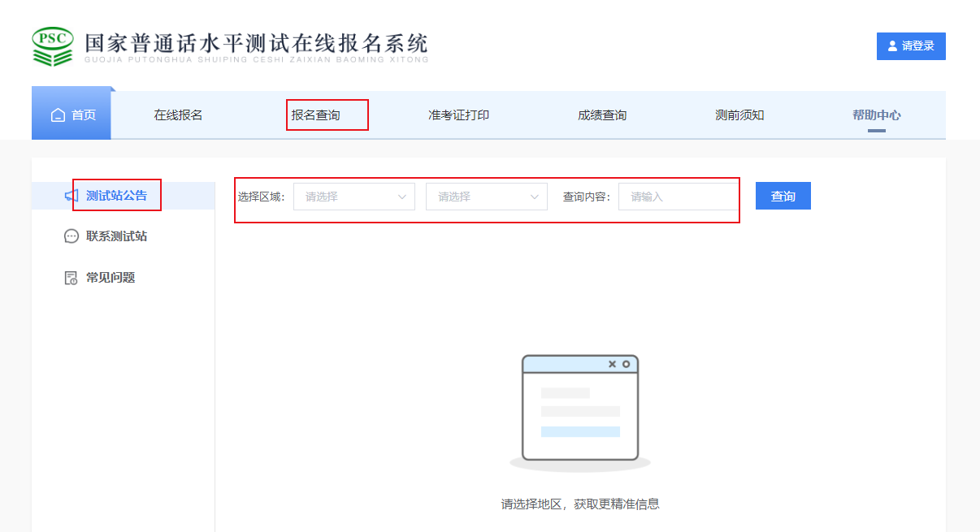Screen dimensions: 980x532
Task: Select the 测前须知 tab
Action: tap(739, 115)
